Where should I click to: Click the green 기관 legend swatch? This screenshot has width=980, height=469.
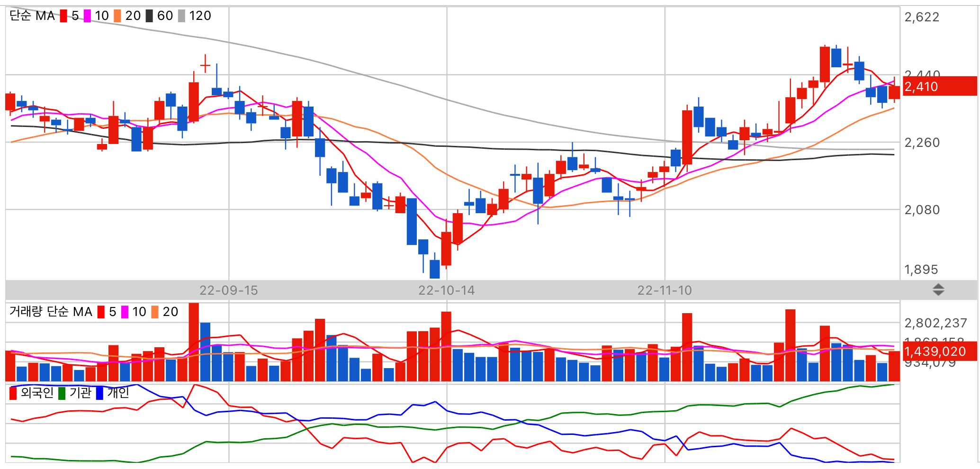coord(62,393)
